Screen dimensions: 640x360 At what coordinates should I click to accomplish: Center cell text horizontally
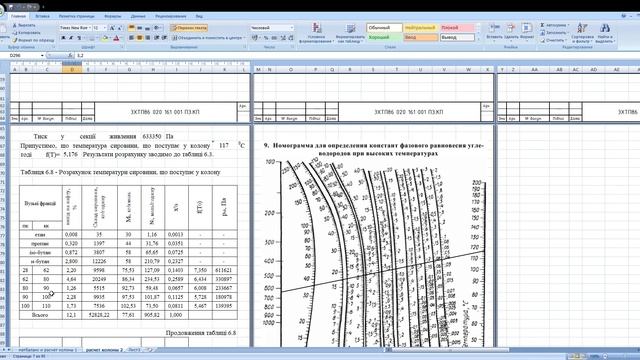tap(140, 38)
